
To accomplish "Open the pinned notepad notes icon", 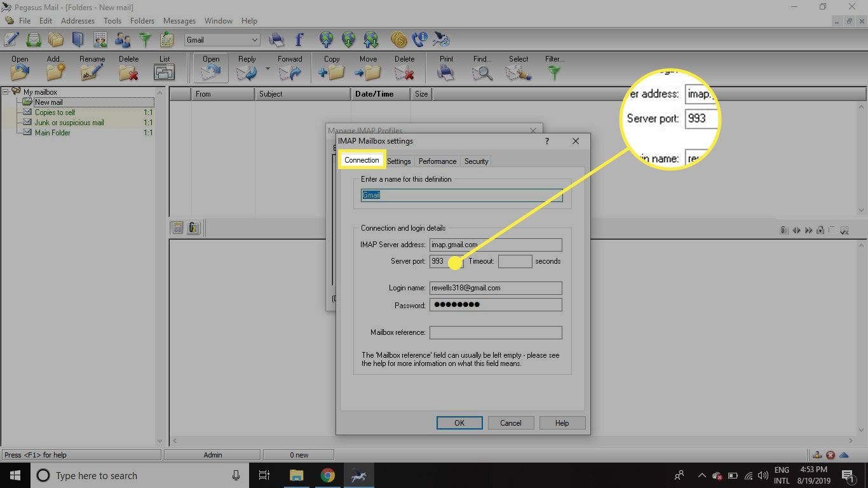I will [x=167, y=40].
